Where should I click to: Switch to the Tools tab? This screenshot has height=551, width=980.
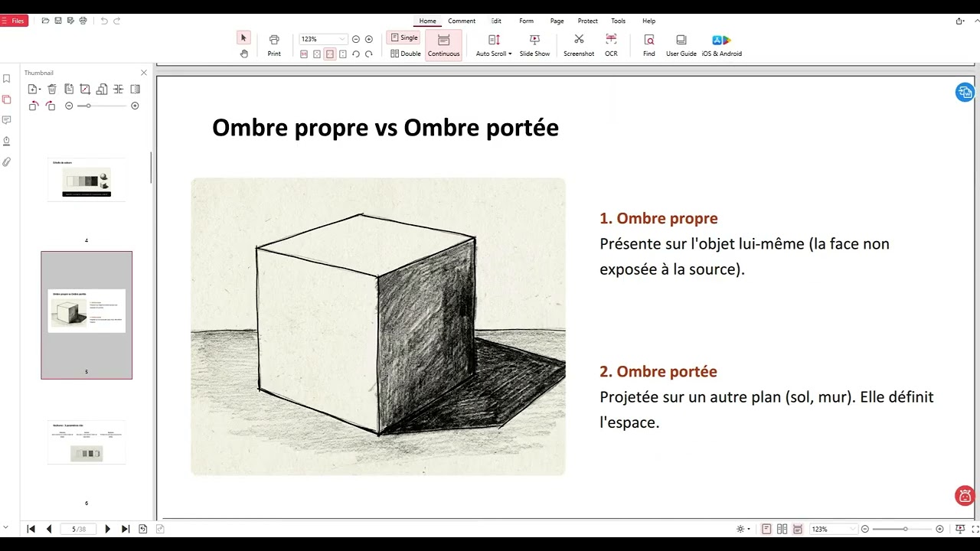click(x=618, y=21)
